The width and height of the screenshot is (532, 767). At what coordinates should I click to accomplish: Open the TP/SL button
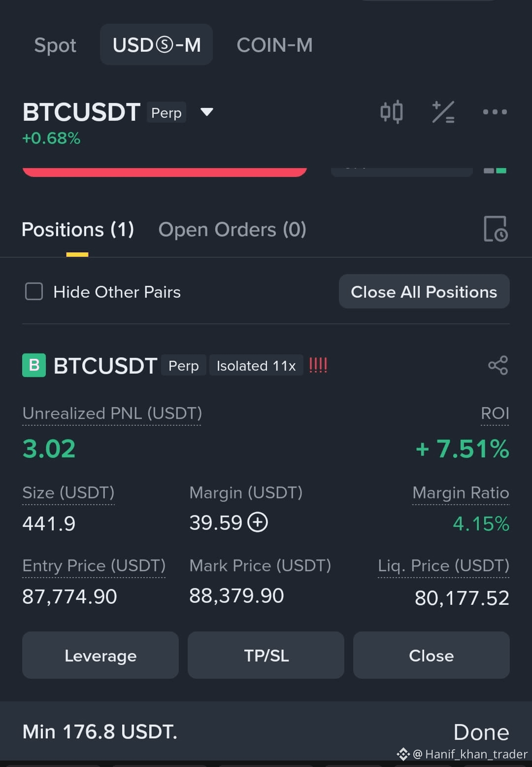coord(266,655)
